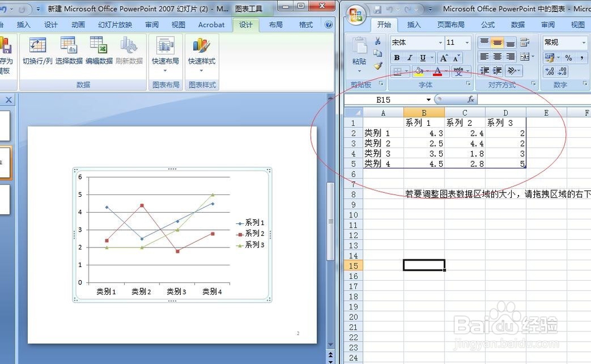
Task: Click the Switch Row/Column (切换行/列) icon
Action: [x=37, y=45]
